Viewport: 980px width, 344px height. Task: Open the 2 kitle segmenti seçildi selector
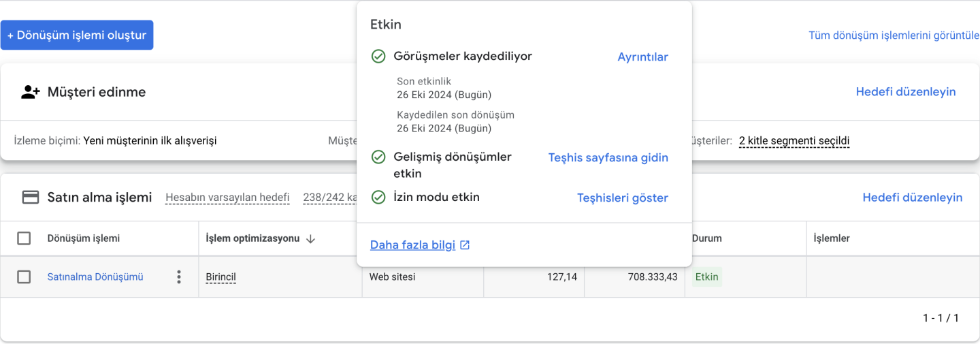coord(794,141)
